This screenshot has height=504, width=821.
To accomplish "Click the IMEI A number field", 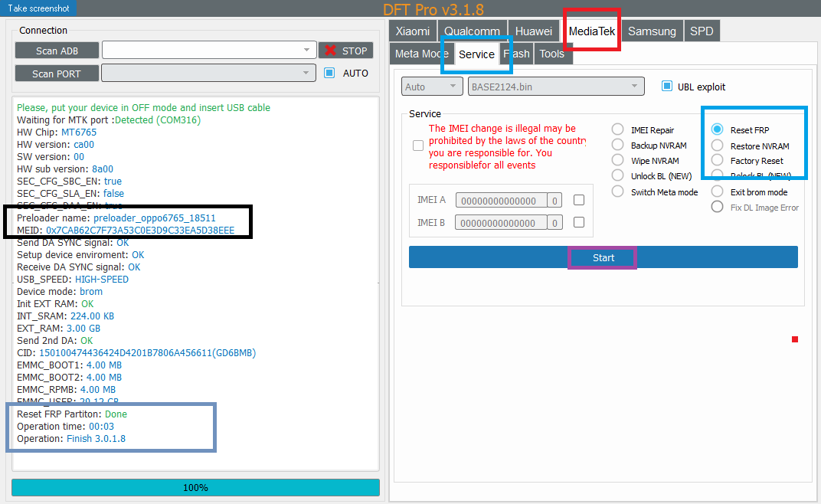I will (x=501, y=200).
